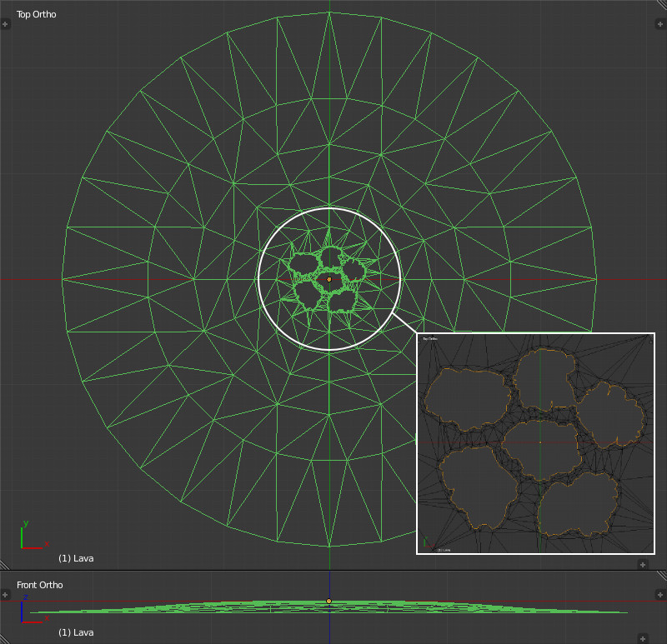
Task: Click the (1) Lava label in Top Ortho
Action: (x=76, y=557)
